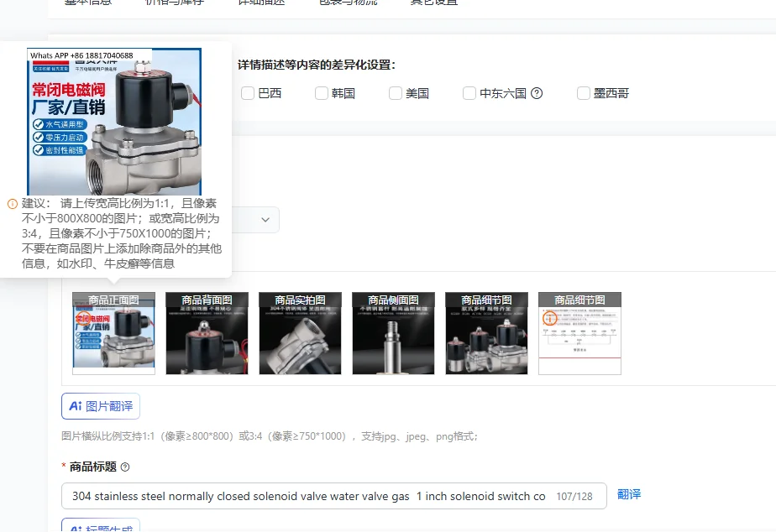The width and height of the screenshot is (776, 532).
Task: Select the 商品细节图 thumbnail with diagram
Action: click(579, 333)
